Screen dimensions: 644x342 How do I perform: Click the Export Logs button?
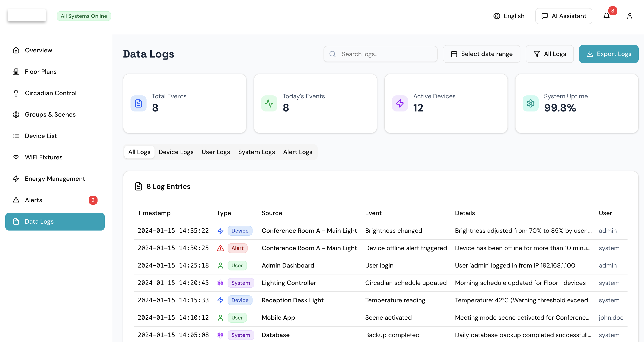tap(609, 54)
